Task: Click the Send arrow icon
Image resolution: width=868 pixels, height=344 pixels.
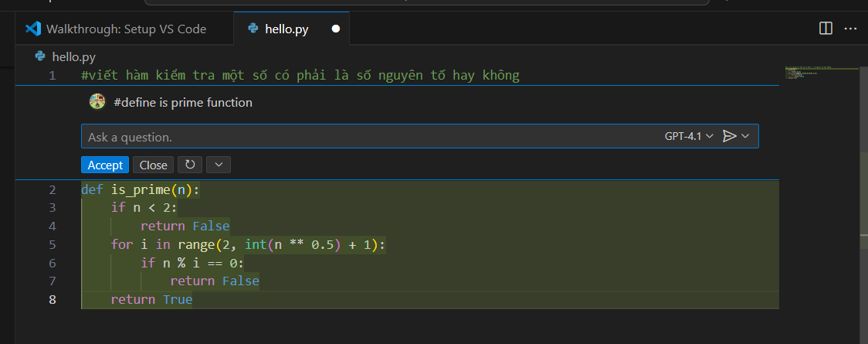Action: click(x=729, y=136)
